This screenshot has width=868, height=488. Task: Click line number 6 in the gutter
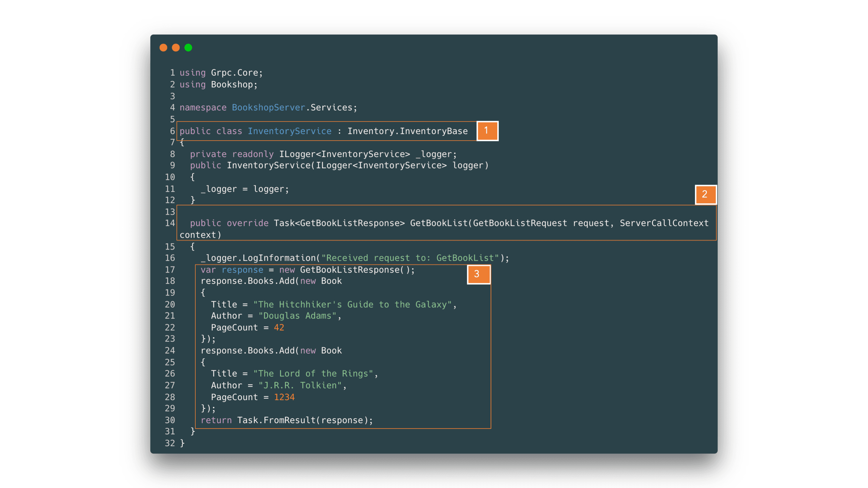(x=172, y=131)
